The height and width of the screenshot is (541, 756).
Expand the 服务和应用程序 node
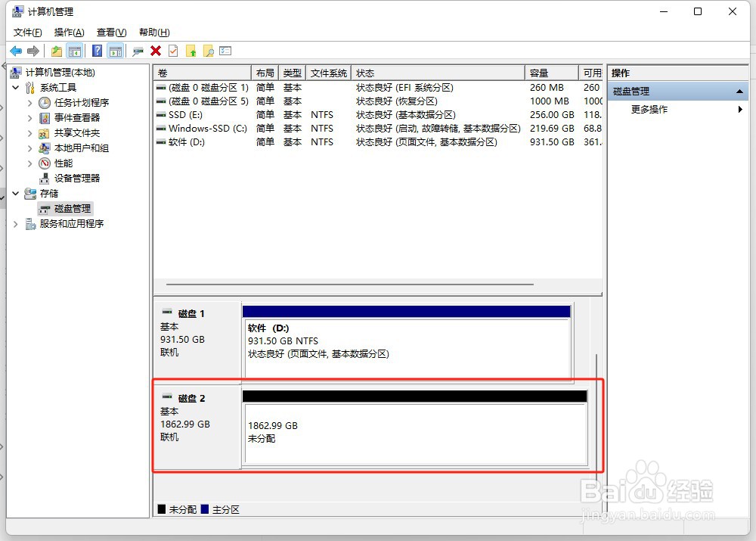[15, 223]
